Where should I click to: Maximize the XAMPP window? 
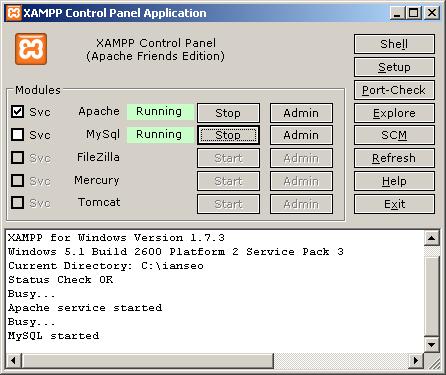[x=414, y=13]
